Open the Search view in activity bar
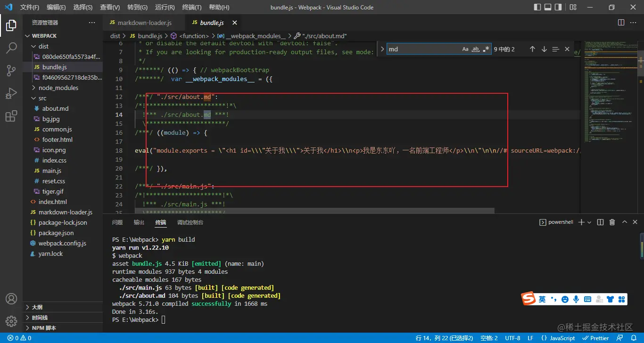644x343 pixels. coord(11,48)
